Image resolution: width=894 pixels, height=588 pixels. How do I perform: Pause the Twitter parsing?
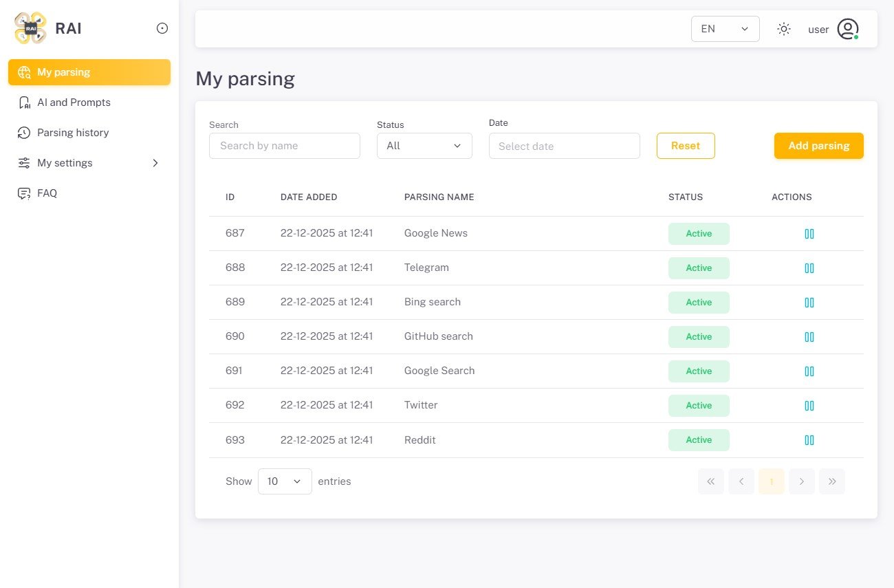click(809, 406)
